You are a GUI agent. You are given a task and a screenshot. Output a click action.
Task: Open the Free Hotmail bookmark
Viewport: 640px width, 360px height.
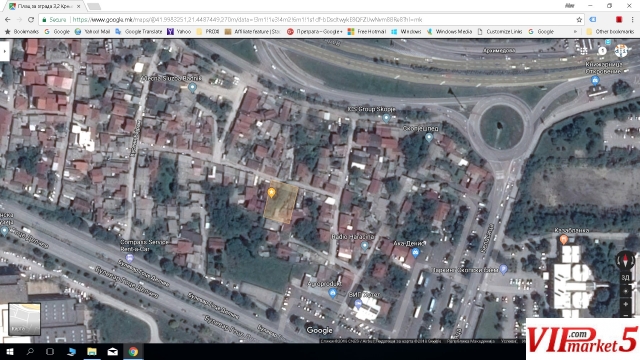coord(367,31)
